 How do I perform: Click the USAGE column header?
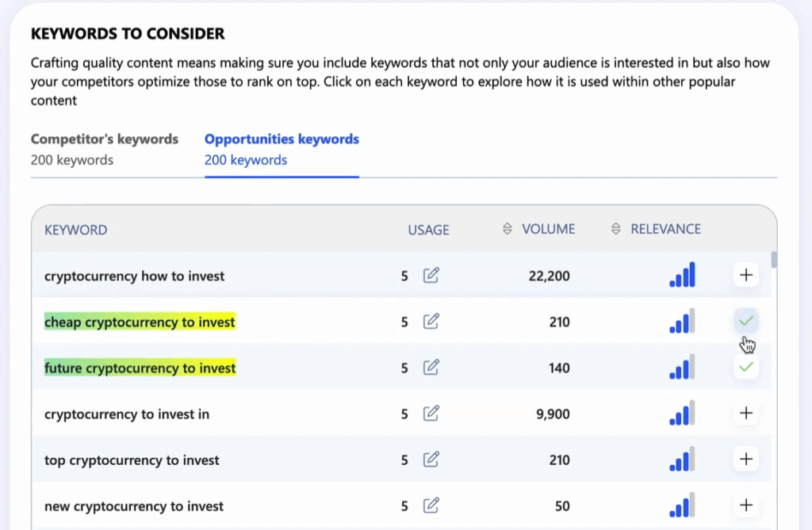428,230
